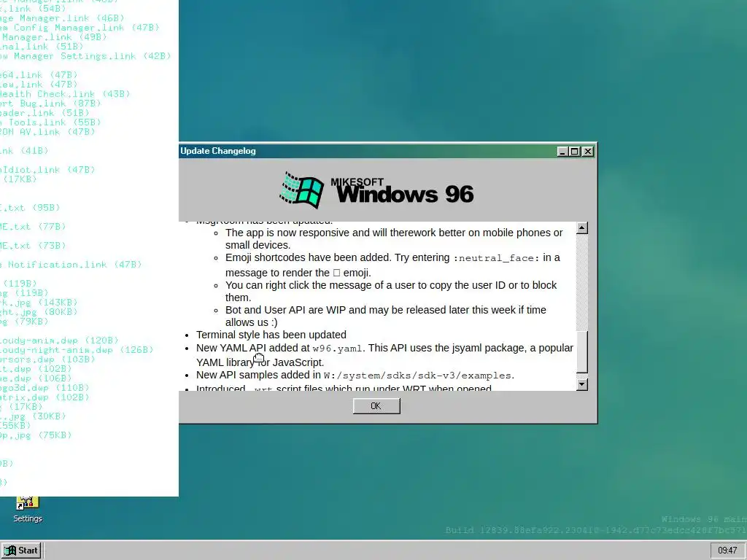Minimize the Update Changelog window
Screen dimensions: 747x560
(562, 152)
